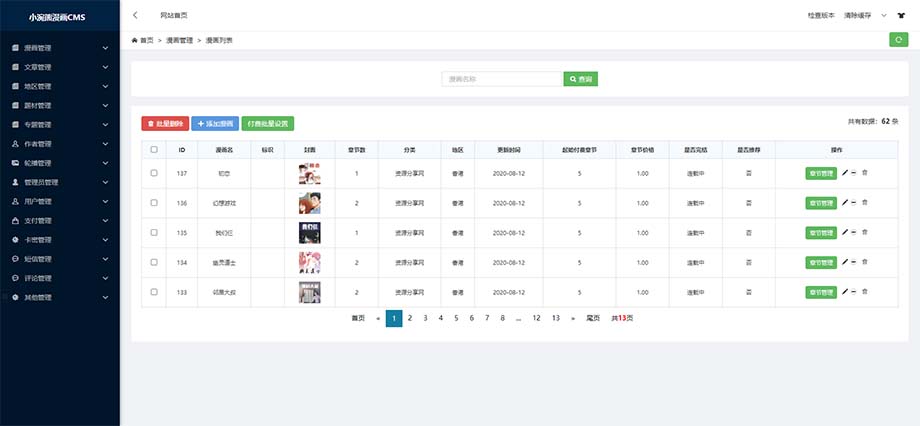Screen dimensions: 920x426
Task: Click the 漫画名称 search input field
Action: [x=501, y=79]
